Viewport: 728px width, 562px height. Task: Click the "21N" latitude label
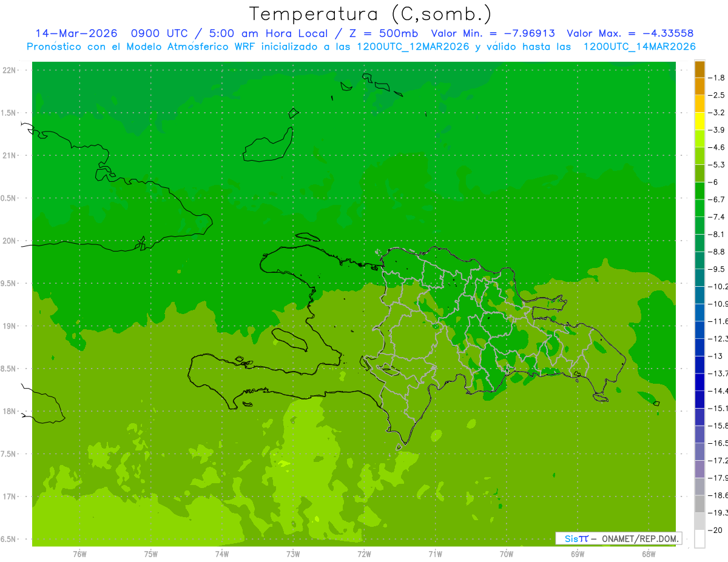10,156
